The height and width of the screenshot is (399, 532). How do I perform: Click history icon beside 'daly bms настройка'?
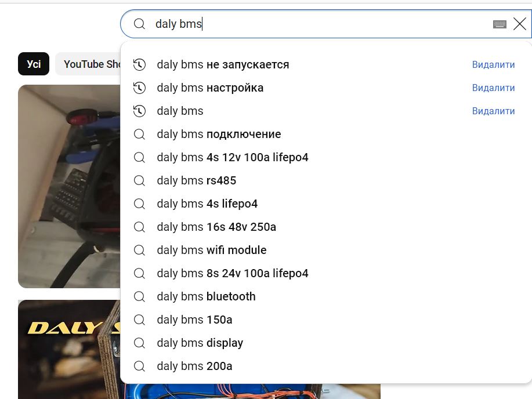(139, 88)
